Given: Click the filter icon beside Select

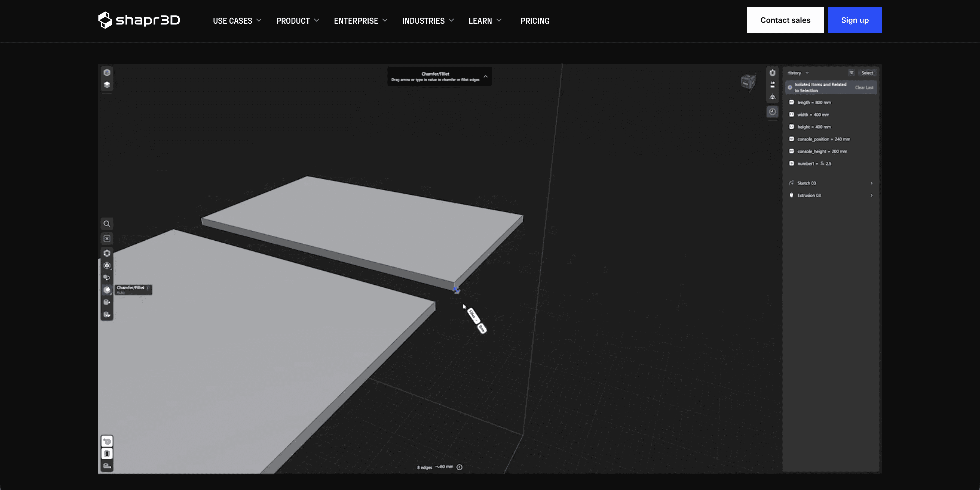Looking at the screenshot, I should tap(852, 73).
